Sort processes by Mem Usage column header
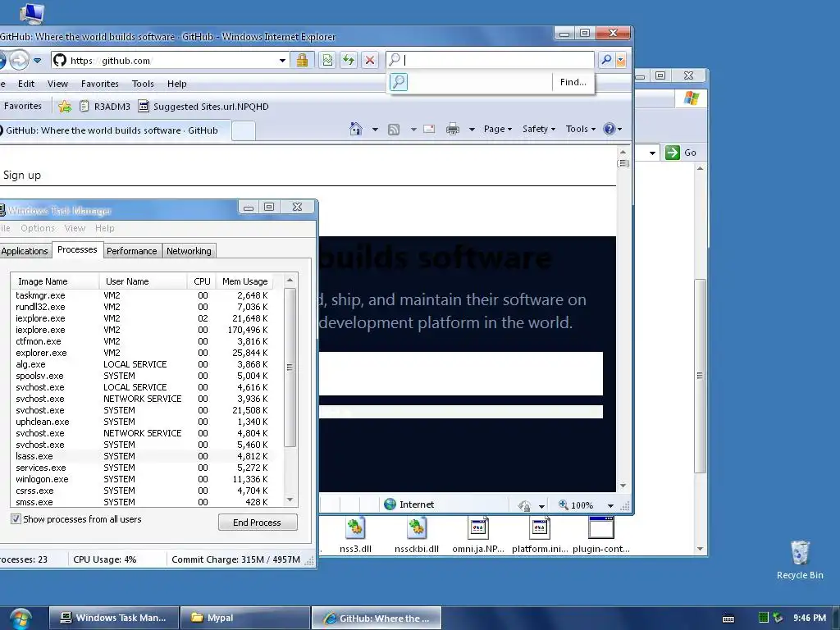 click(244, 281)
